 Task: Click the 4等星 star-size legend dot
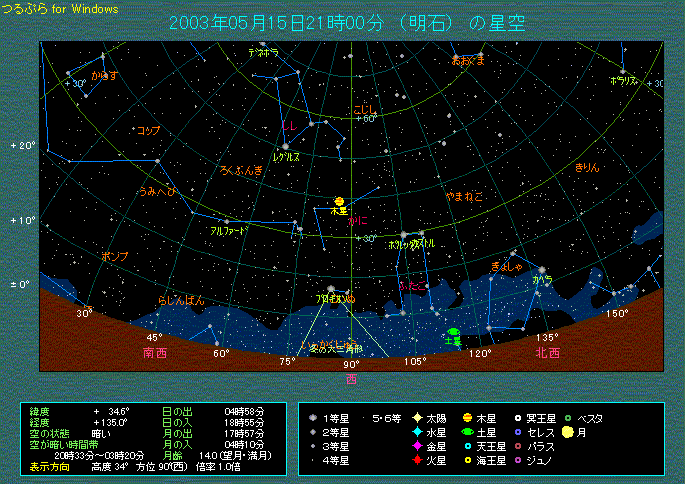click(313, 460)
